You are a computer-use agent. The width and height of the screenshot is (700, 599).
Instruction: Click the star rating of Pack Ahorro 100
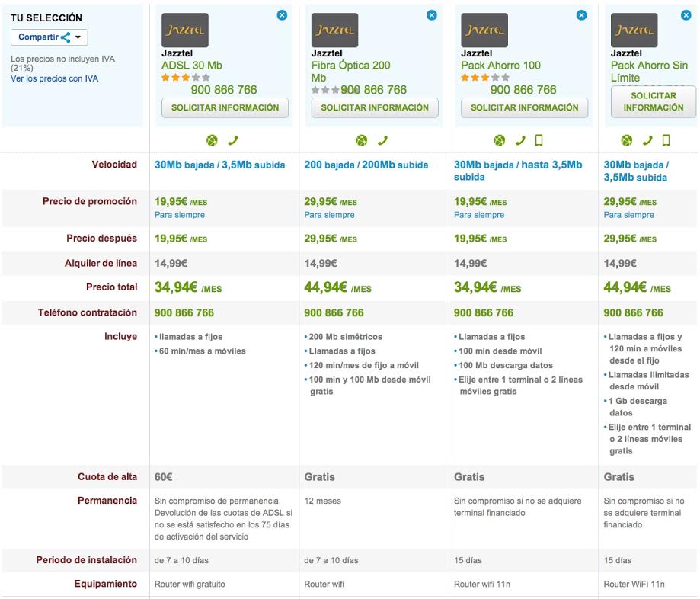click(485, 77)
